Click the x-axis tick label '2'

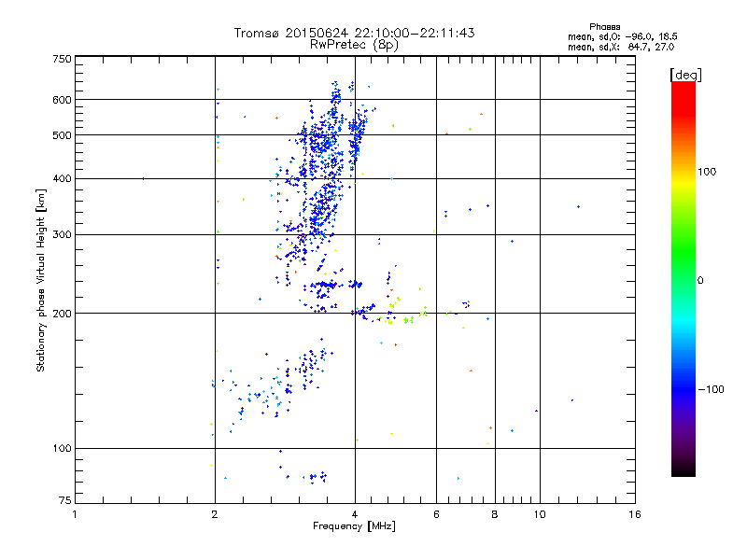pyautogui.click(x=215, y=514)
